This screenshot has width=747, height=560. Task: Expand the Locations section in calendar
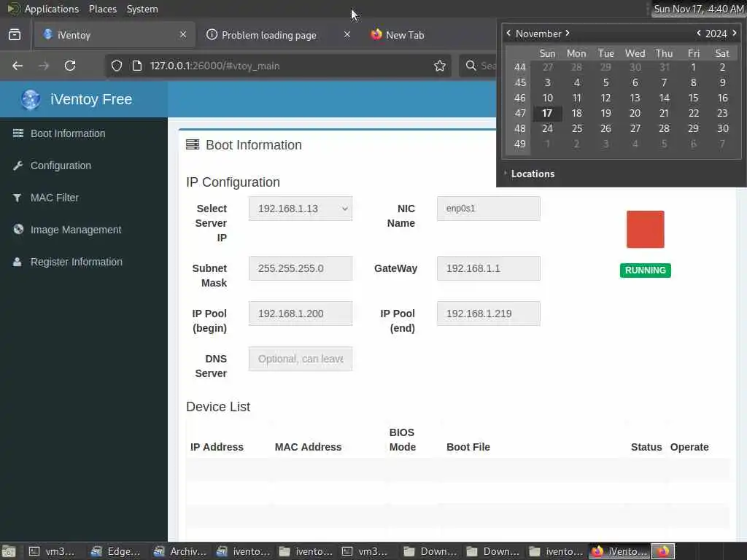pyautogui.click(x=529, y=174)
